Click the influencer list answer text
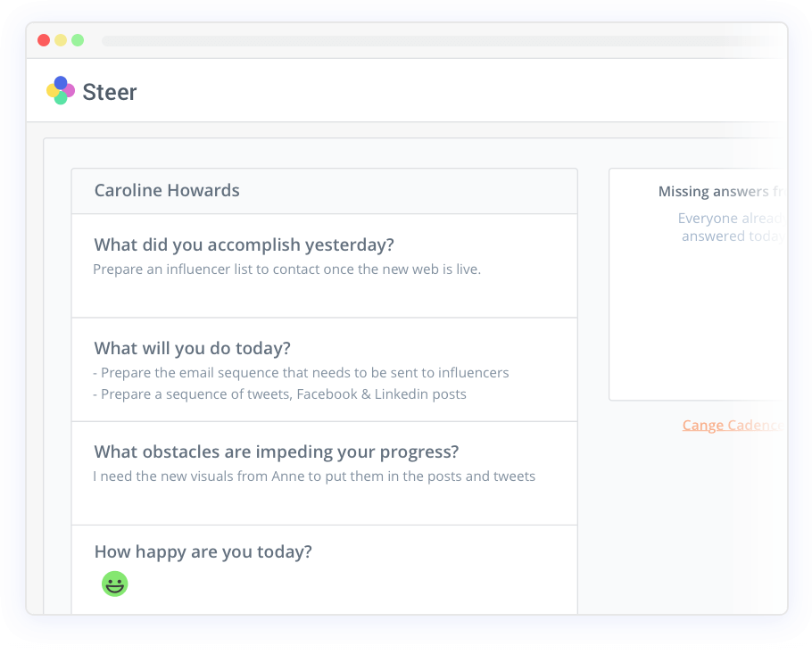The image size is (812, 671). point(287,269)
